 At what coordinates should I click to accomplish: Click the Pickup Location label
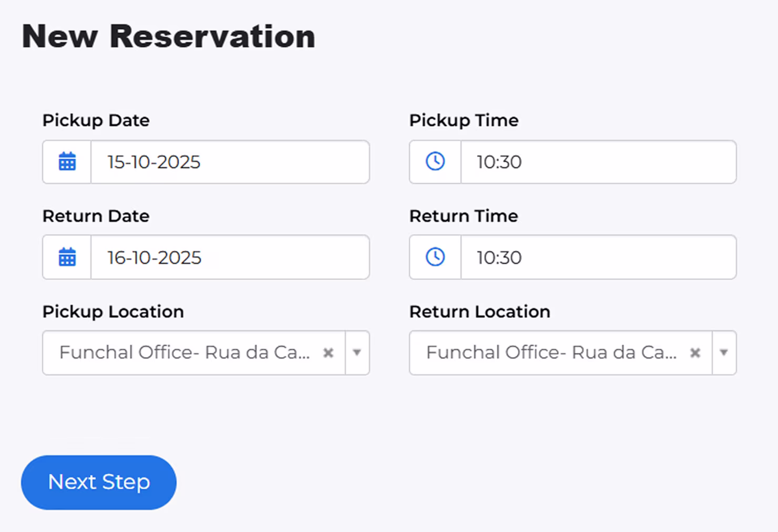pos(113,312)
